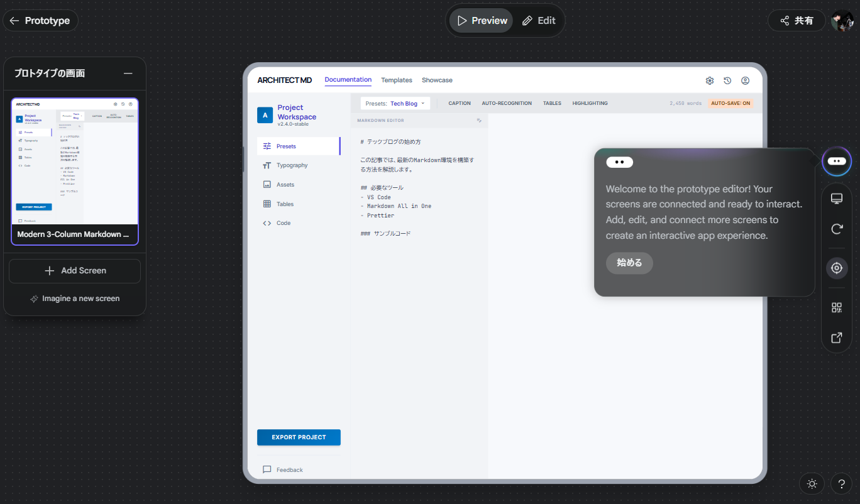Image resolution: width=860 pixels, height=504 pixels.
Task: Select Typography in the sidebar
Action: (x=292, y=165)
